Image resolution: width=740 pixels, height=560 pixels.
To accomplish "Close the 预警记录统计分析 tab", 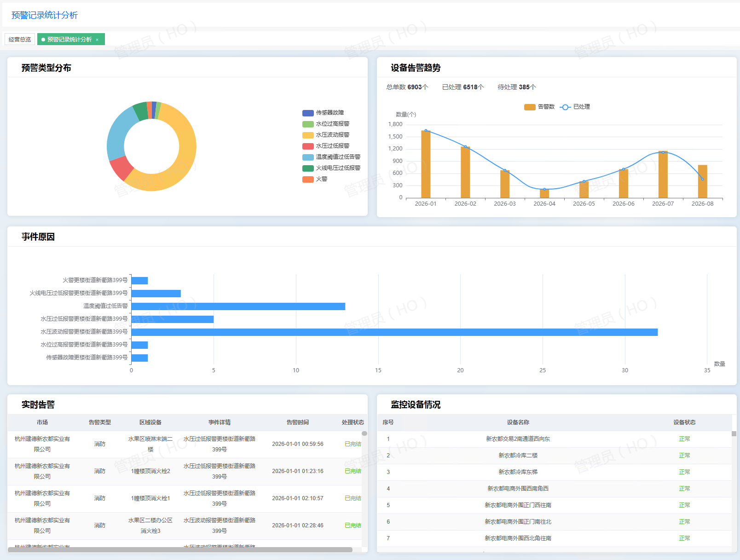I will click(x=97, y=40).
